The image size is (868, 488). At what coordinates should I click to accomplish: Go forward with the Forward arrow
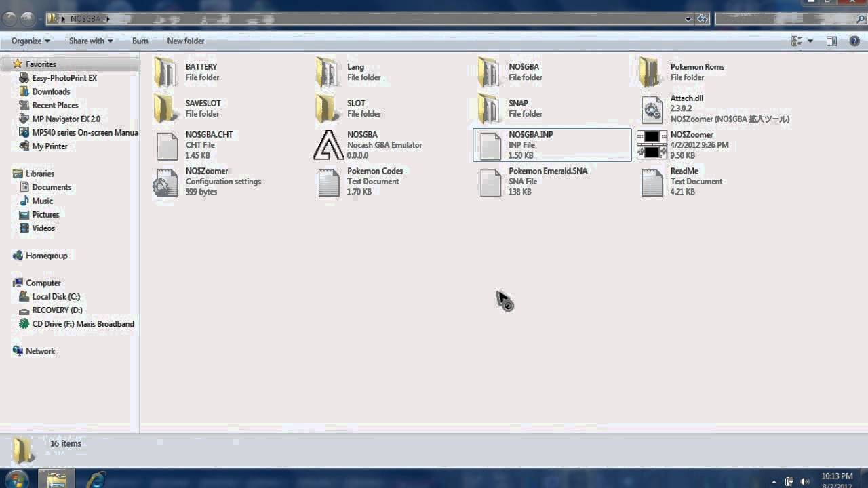28,19
